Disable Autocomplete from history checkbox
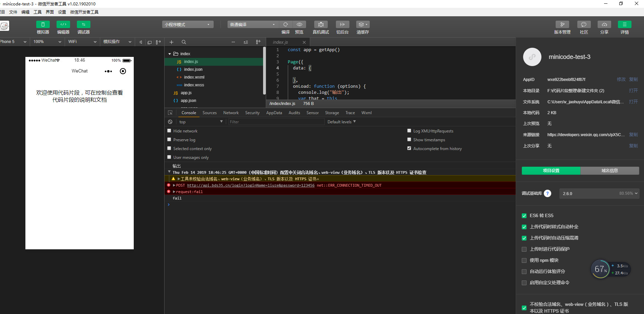Screen dimensions: 644x314 (409, 148)
